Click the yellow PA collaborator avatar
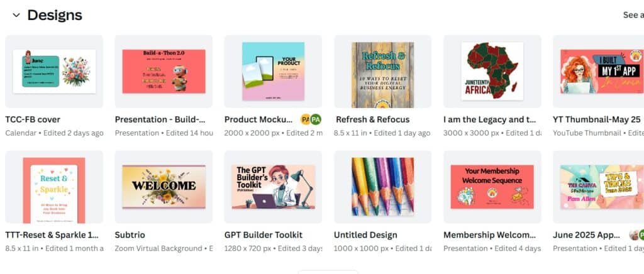 [x=305, y=120]
